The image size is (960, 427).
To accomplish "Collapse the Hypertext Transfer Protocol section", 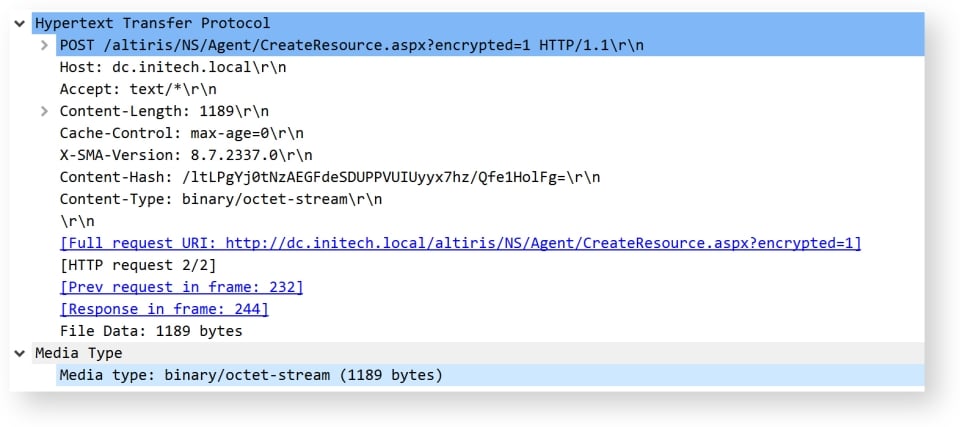I will click(x=20, y=24).
